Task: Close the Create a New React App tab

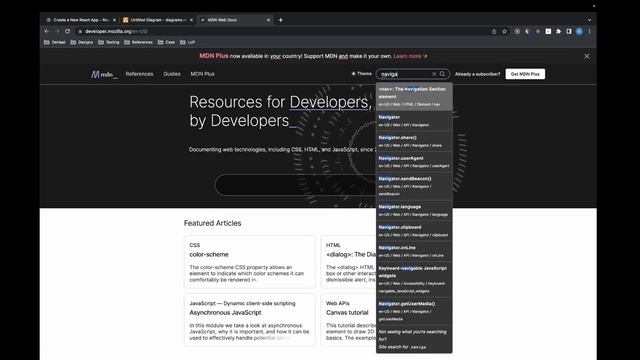Action: [114, 20]
